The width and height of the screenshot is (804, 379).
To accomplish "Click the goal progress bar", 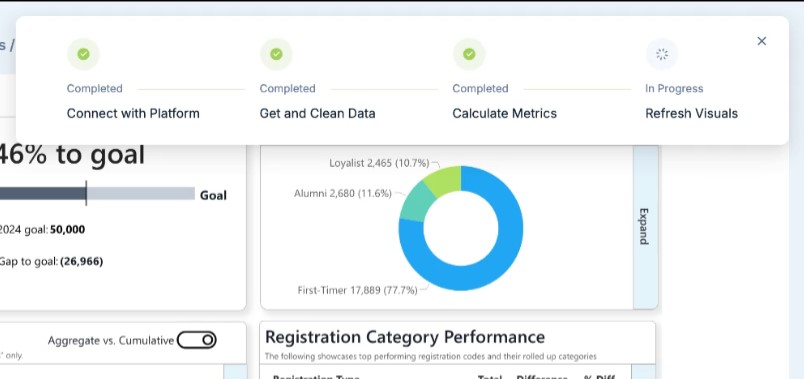I will click(97, 193).
